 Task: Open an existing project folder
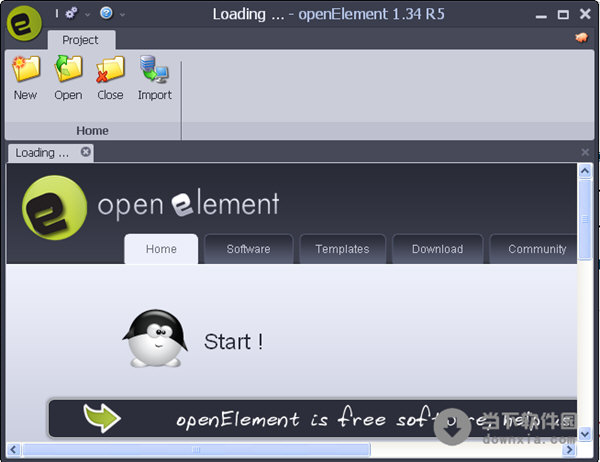pyautogui.click(x=68, y=78)
